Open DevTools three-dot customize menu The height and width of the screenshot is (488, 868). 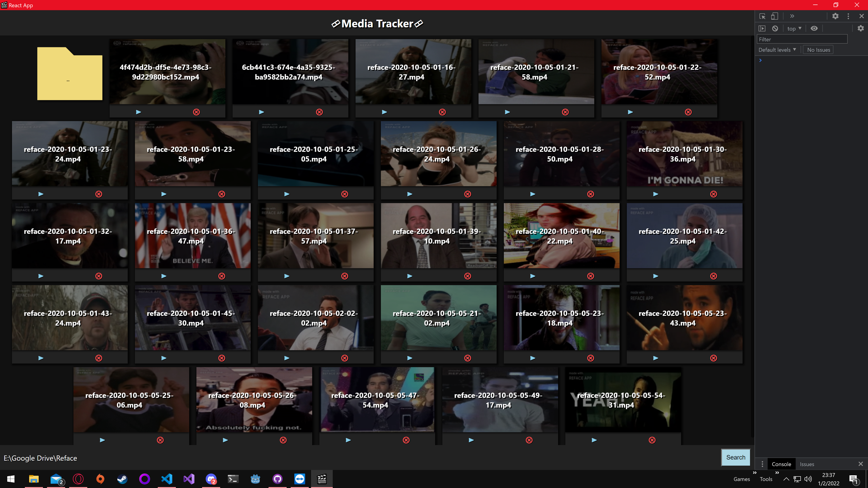click(x=849, y=16)
